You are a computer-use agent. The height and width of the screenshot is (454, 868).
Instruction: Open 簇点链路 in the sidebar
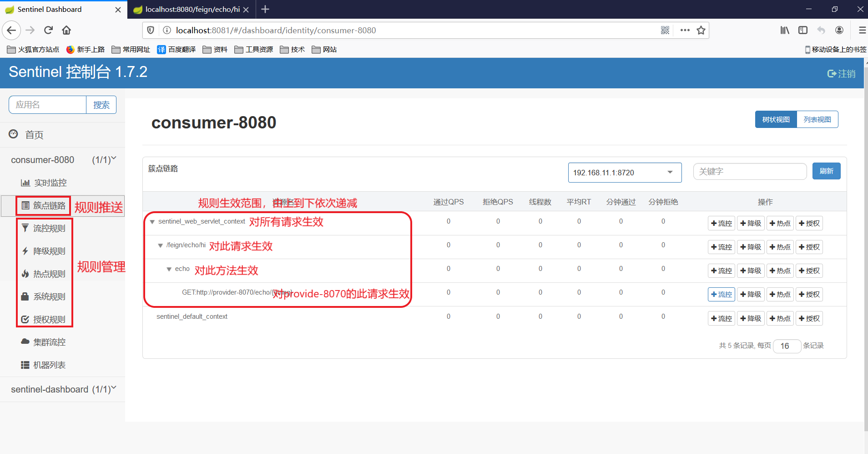coord(45,206)
